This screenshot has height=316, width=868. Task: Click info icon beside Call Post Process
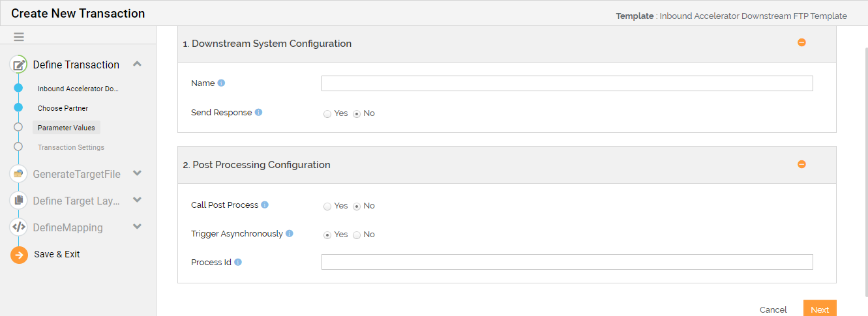pyautogui.click(x=265, y=205)
